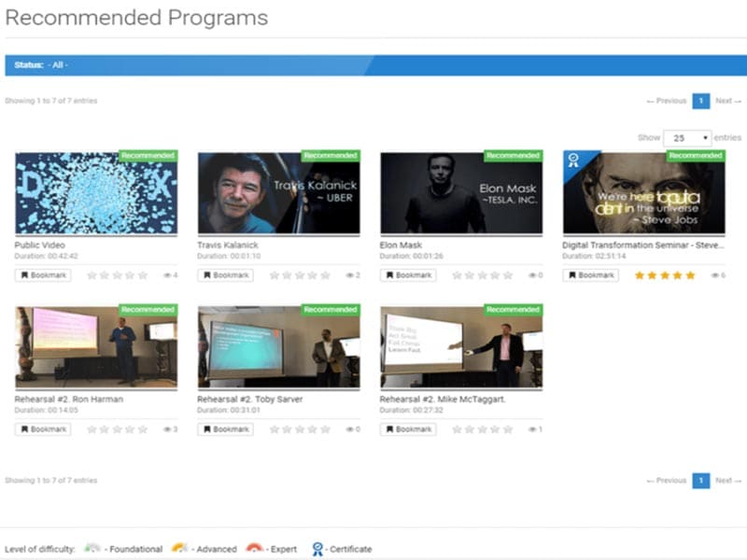The height and width of the screenshot is (560, 747).
Task: Click 'Duration: 00:42:42' text
Action: (x=46, y=256)
